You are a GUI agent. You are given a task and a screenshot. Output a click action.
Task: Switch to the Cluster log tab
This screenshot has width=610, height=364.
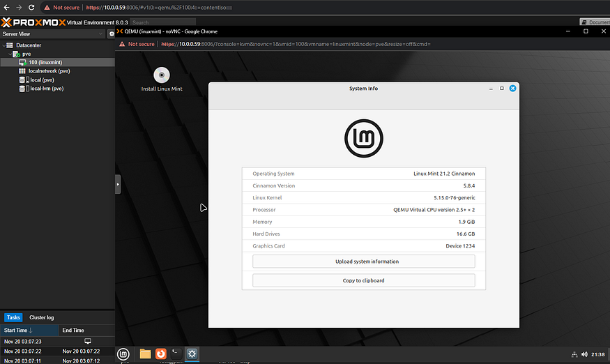click(x=42, y=317)
